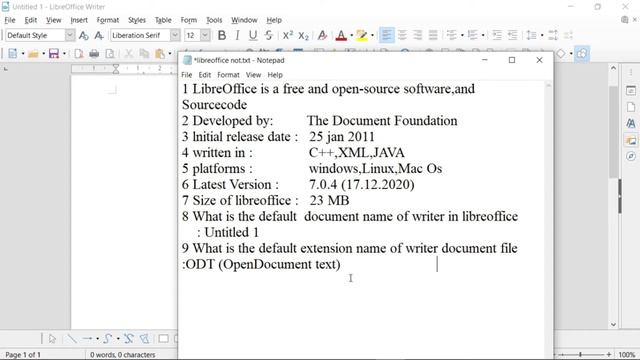Toggle unordered bullet list
The height and width of the screenshot is (360, 640).
(451, 36)
